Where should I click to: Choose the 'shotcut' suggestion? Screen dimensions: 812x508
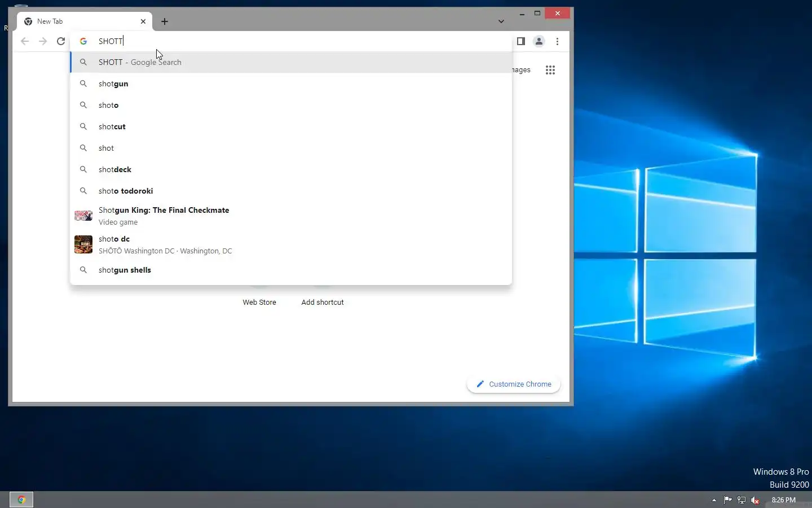[292, 126]
